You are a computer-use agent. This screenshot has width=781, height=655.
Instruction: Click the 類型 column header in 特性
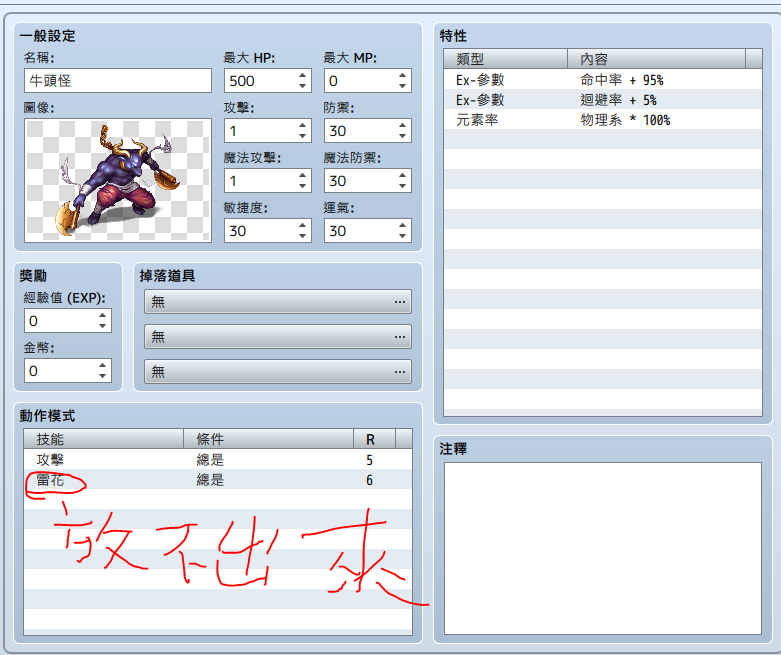pos(506,59)
